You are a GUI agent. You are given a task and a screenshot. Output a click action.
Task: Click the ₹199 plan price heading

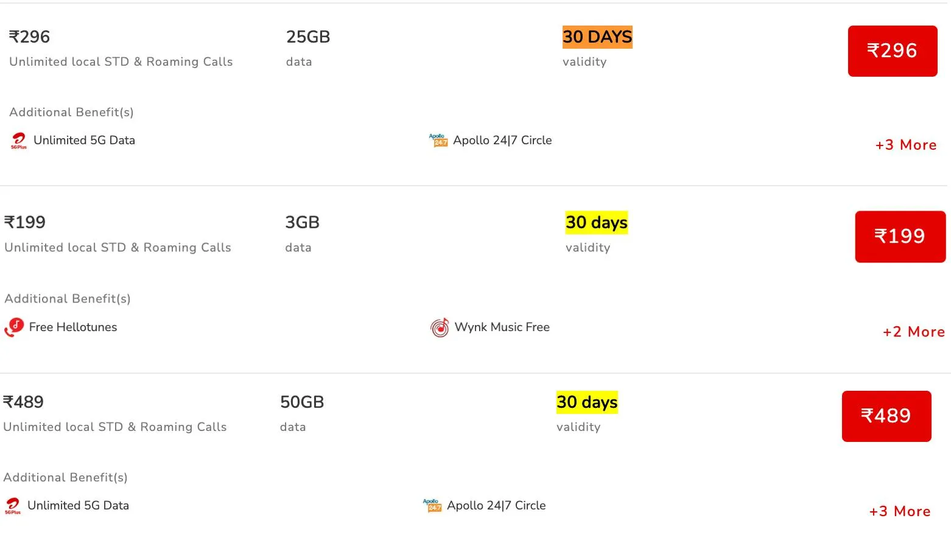tap(25, 222)
